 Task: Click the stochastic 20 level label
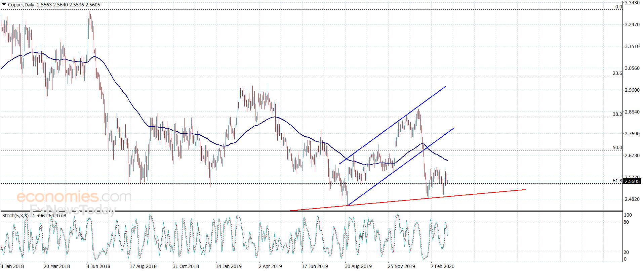(x=627, y=252)
